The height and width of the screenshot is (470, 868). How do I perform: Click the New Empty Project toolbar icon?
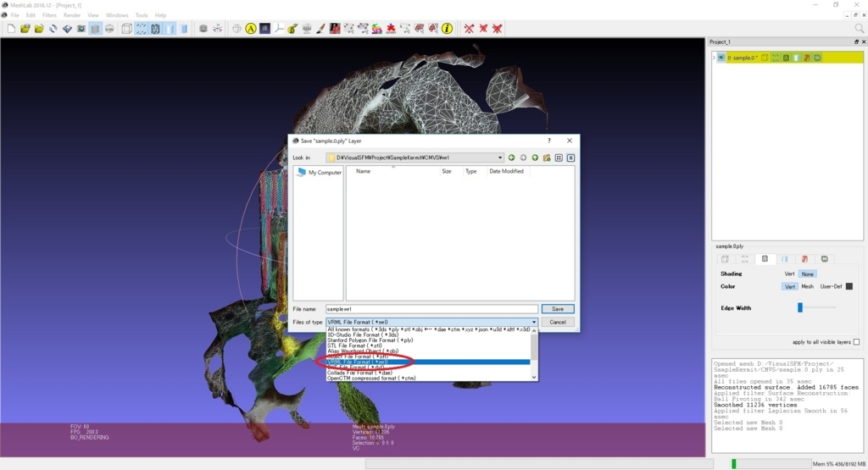coord(11,29)
